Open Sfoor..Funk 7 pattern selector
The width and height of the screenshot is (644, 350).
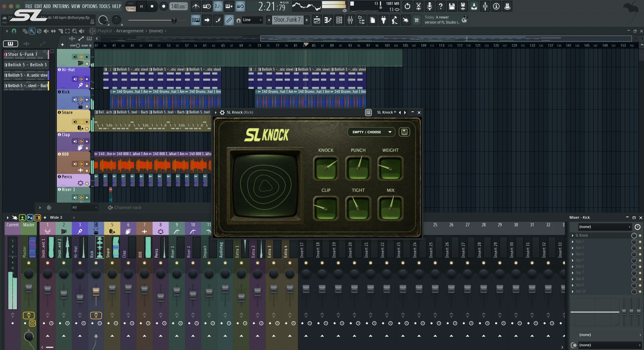coord(288,20)
